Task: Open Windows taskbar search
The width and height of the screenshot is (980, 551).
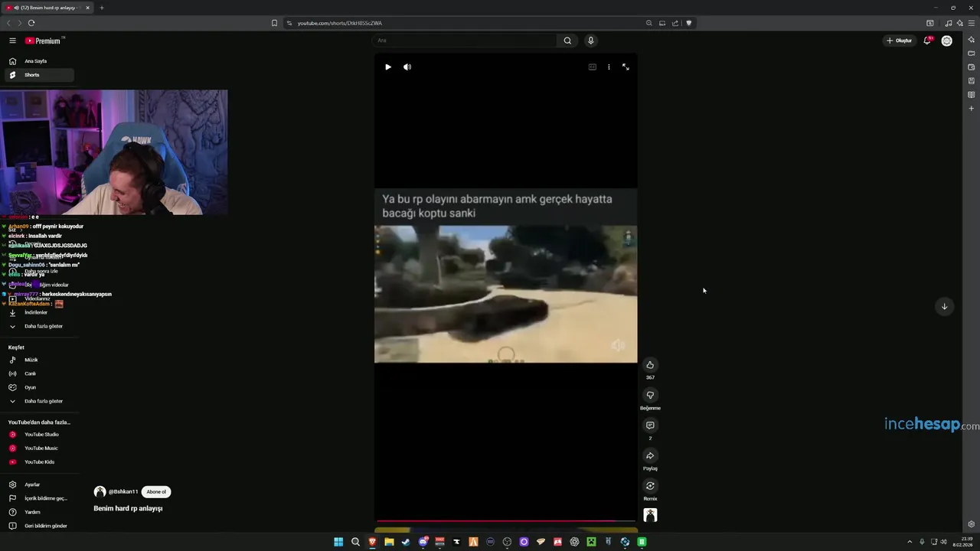Action: pos(355,542)
